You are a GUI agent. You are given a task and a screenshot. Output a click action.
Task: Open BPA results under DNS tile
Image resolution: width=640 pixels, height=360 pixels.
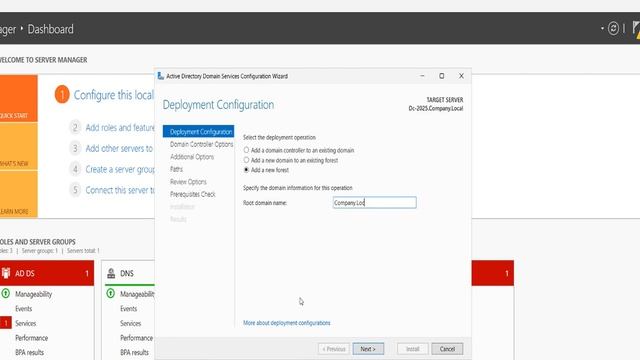[134, 352]
